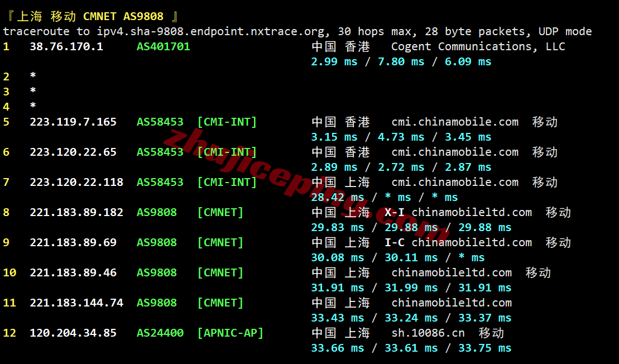Click '30 hops max' text
619x364 pixels.
click(374, 32)
